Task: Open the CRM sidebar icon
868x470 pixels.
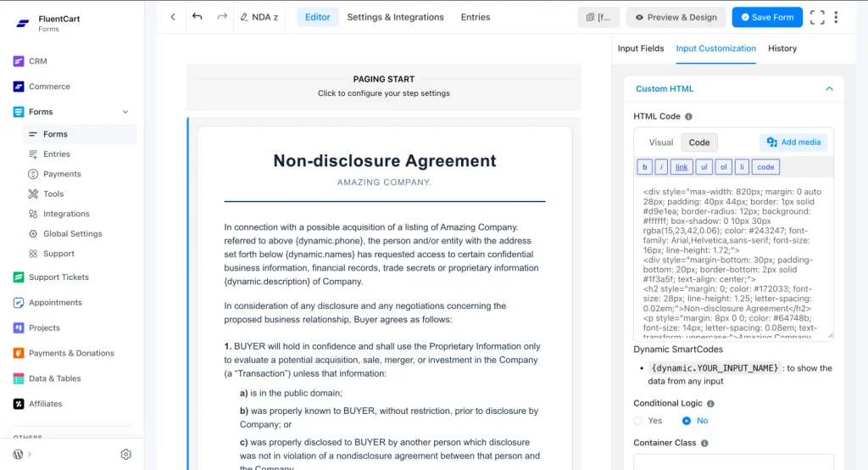Action: [x=19, y=61]
